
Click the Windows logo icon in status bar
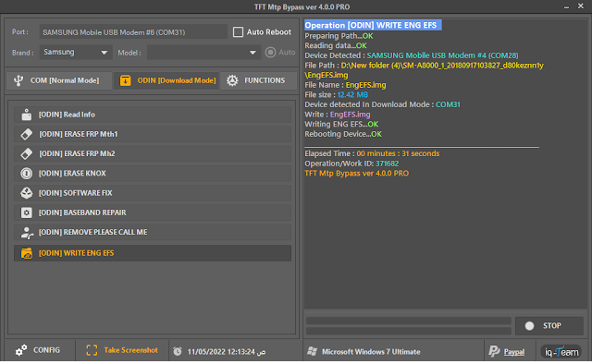[312, 352]
